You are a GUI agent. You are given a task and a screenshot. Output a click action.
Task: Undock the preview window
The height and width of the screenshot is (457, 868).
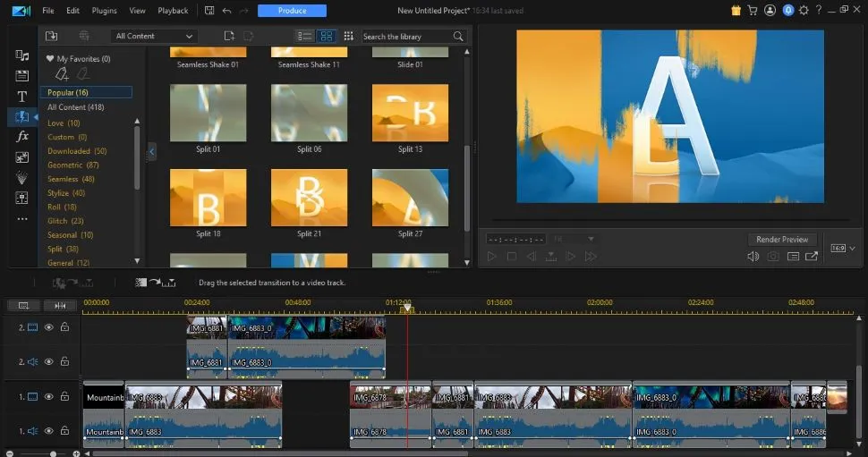pos(812,257)
